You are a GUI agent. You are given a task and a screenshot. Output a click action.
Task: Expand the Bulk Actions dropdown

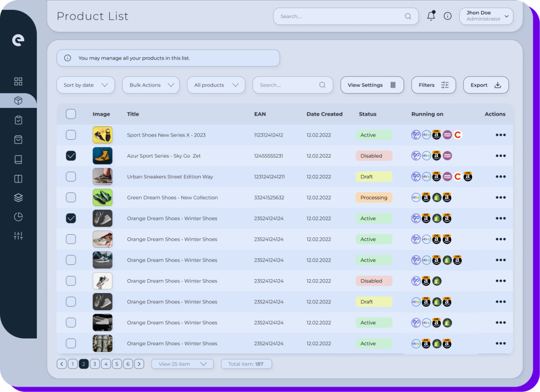(x=151, y=85)
